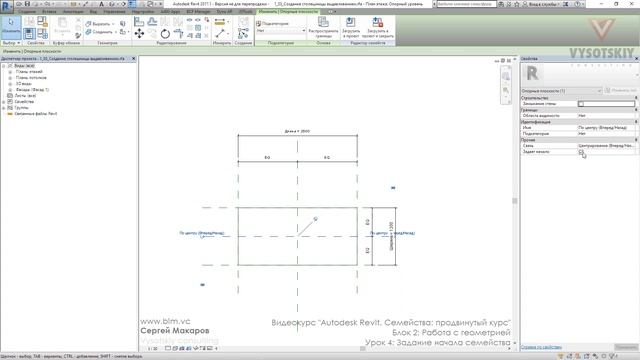This screenshot has height=360, width=640.
Task: Select the Align tool in Редактирование panel
Action: [x=139, y=21]
